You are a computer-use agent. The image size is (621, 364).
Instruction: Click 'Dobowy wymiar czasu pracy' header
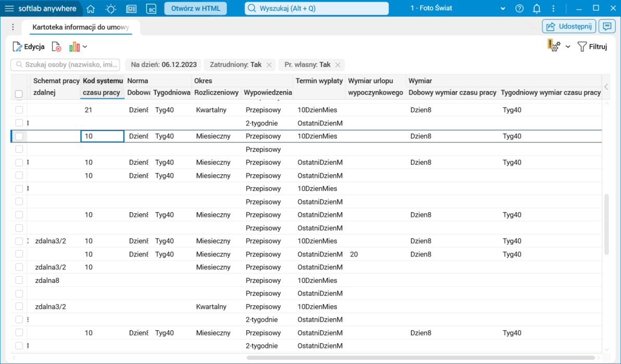point(452,93)
